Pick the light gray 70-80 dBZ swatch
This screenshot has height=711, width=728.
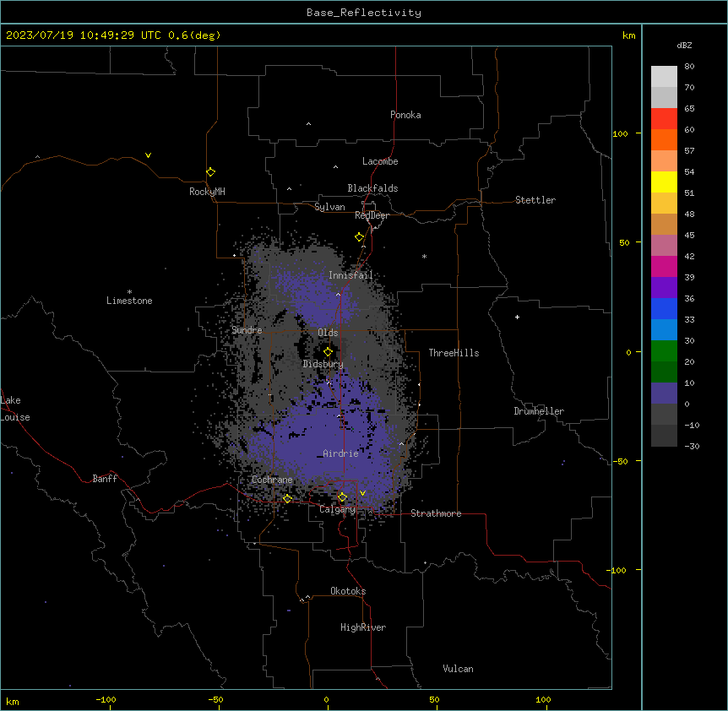(664, 77)
